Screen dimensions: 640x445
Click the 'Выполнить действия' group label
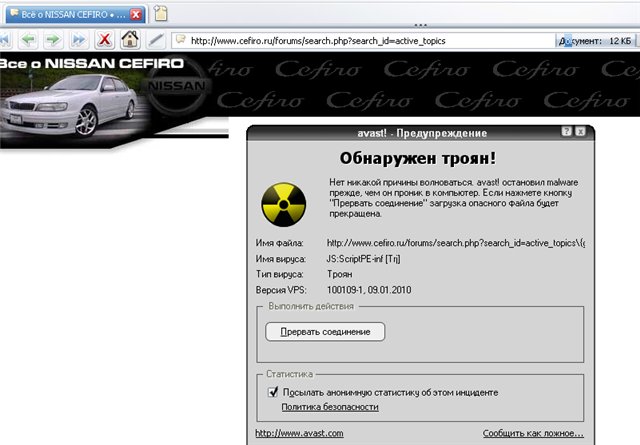pos(311,306)
